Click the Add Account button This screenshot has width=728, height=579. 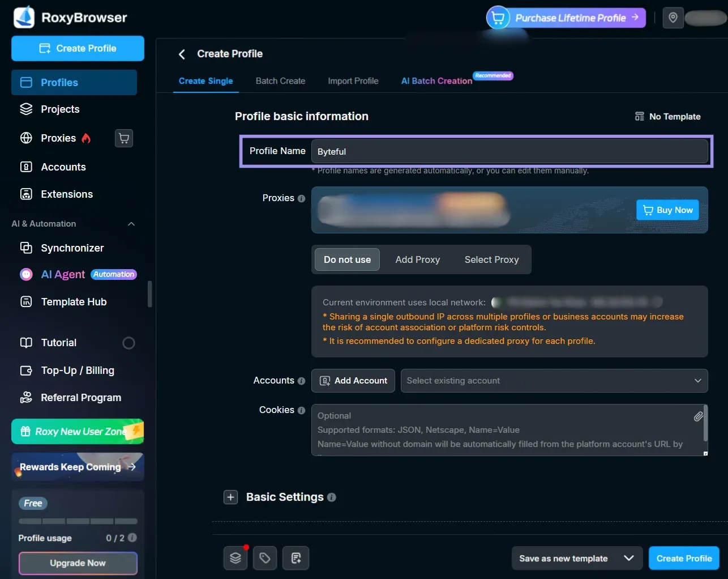click(354, 381)
